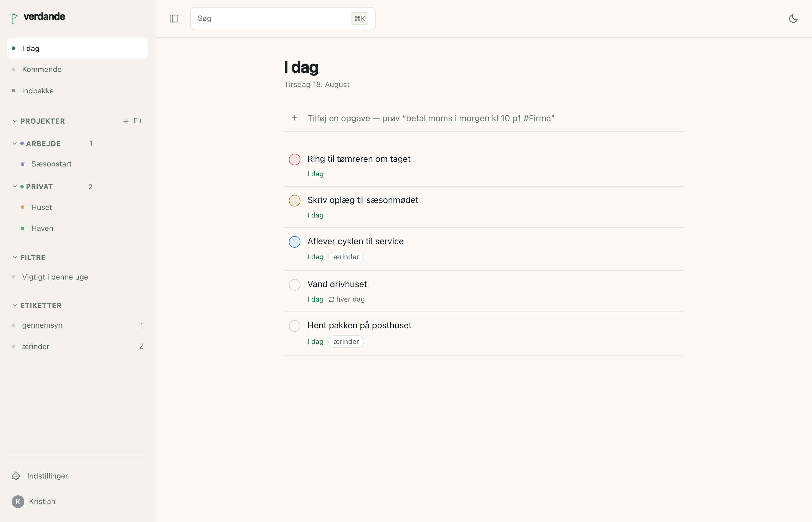Click the verdande app name
Screen dimensions: 812x522
(x=44, y=16)
